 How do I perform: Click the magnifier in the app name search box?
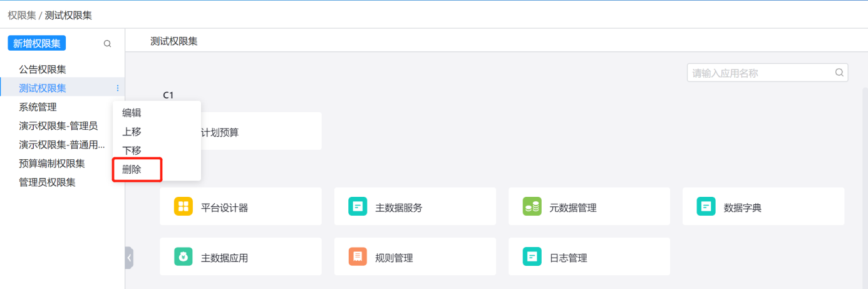tap(839, 73)
